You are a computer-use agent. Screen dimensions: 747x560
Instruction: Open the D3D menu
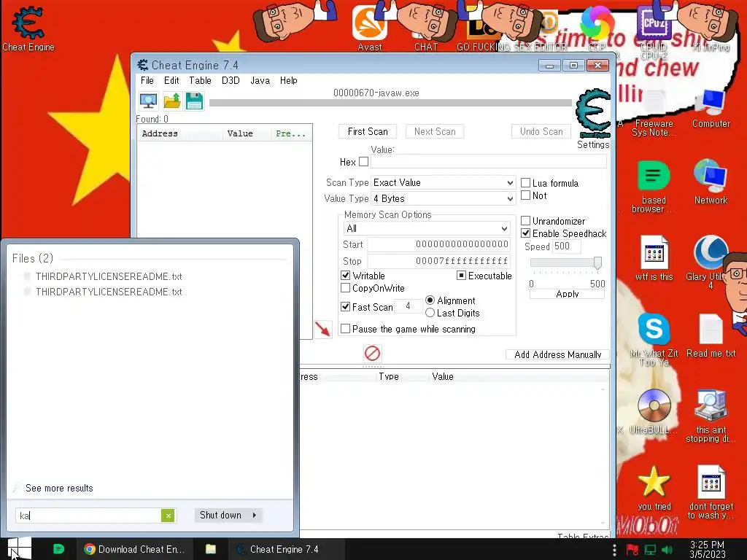click(231, 80)
